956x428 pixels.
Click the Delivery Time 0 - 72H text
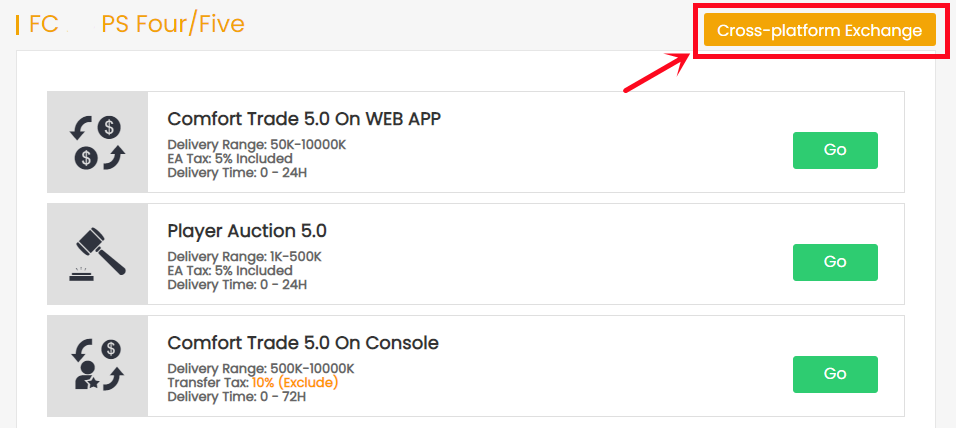237,396
